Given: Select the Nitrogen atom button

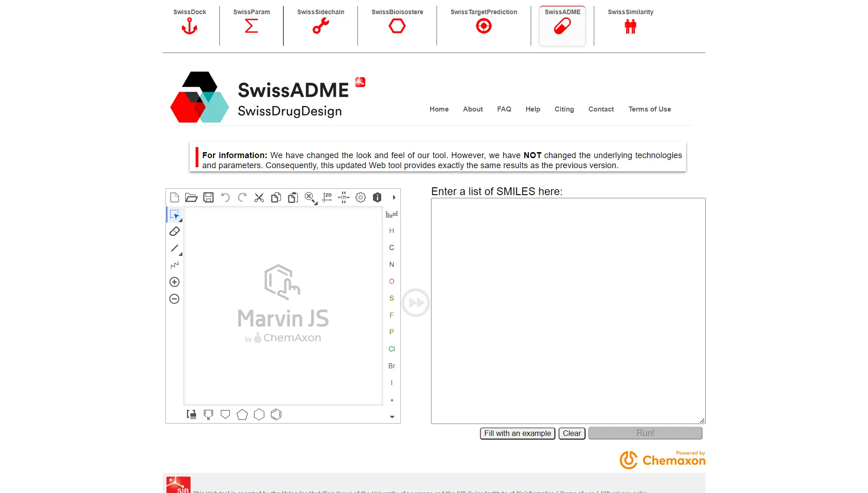Looking at the screenshot, I should point(391,265).
